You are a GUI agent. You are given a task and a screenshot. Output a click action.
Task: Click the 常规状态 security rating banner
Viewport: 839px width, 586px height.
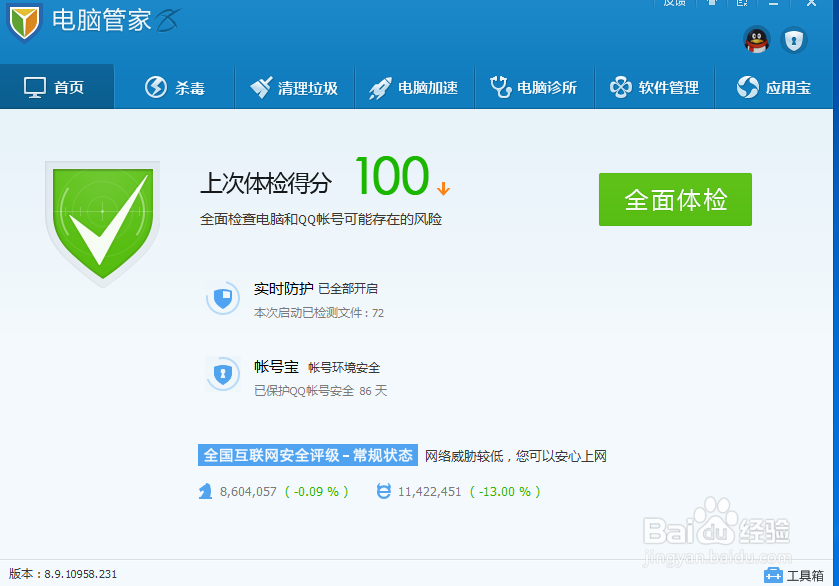pyautogui.click(x=308, y=454)
